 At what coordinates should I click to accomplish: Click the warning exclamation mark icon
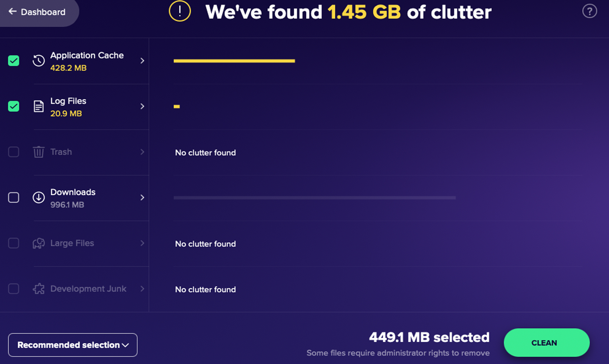[x=180, y=11]
